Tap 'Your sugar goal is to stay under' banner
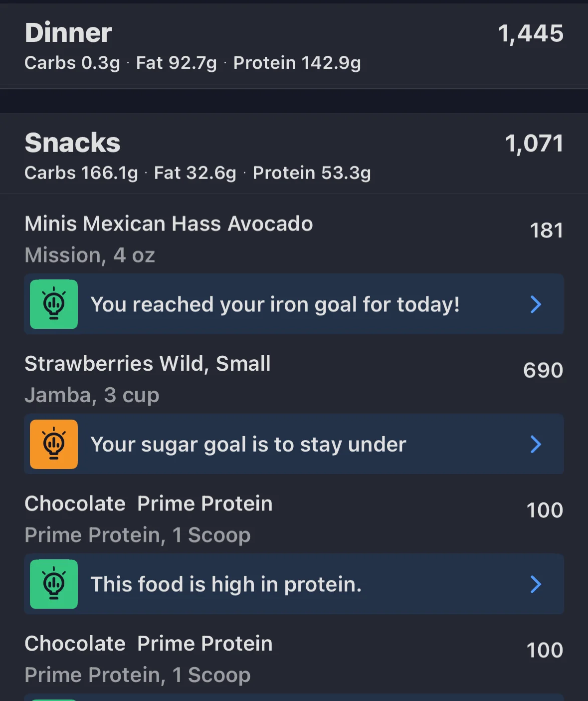 (x=294, y=444)
